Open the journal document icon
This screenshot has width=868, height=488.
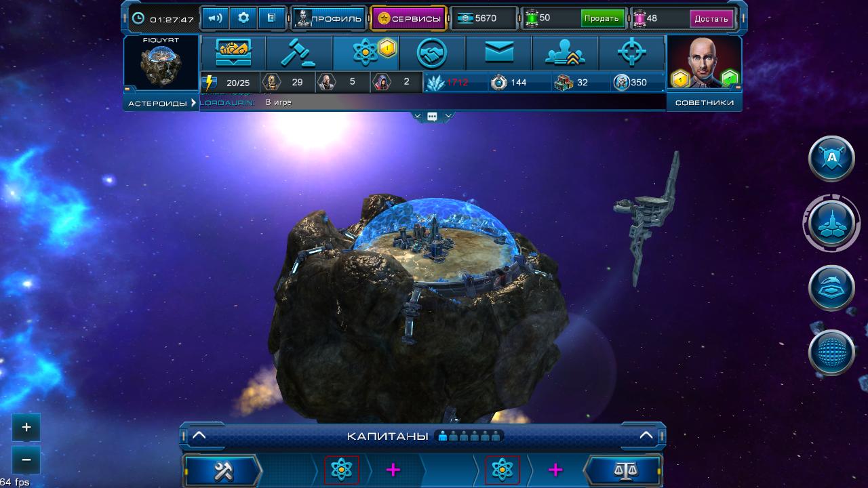click(x=271, y=18)
